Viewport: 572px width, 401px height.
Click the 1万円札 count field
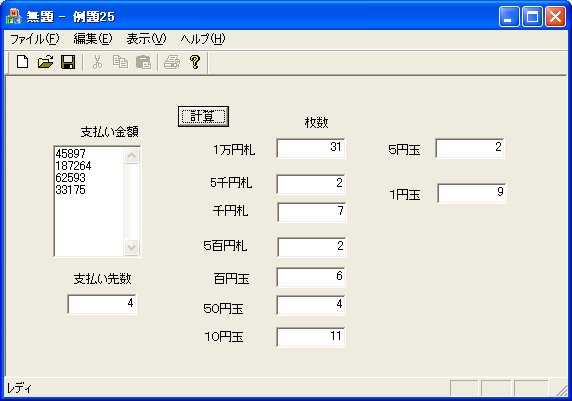tap(311, 148)
